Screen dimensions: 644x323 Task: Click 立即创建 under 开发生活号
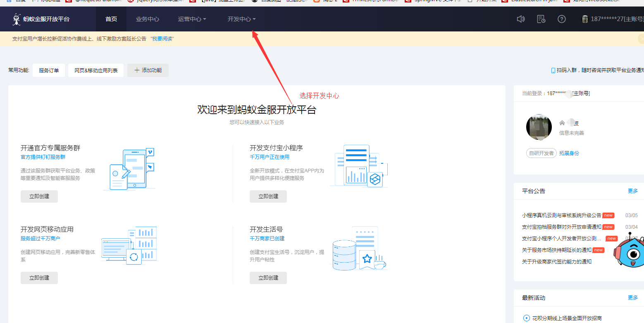pyautogui.click(x=268, y=278)
